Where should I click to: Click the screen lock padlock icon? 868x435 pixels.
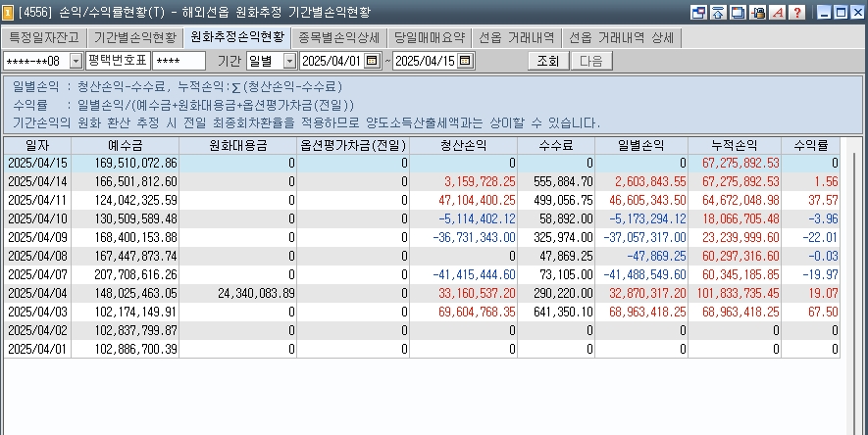pos(758,12)
